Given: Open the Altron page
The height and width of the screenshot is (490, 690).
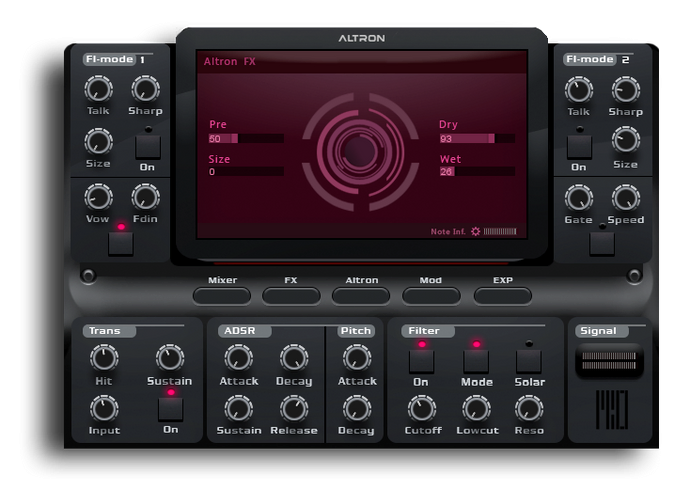Looking at the screenshot, I should pyautogui.click(x=361, y=296).
